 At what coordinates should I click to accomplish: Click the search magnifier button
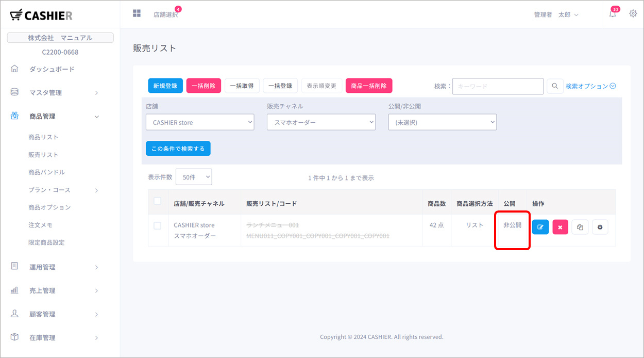click(x=554, y=86)
